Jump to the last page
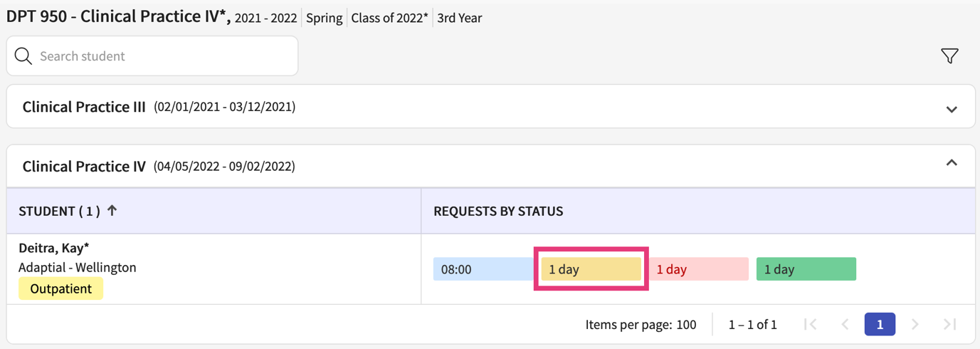Image resolution: width=980 pixels, height=349 pixels. point(949,325)
